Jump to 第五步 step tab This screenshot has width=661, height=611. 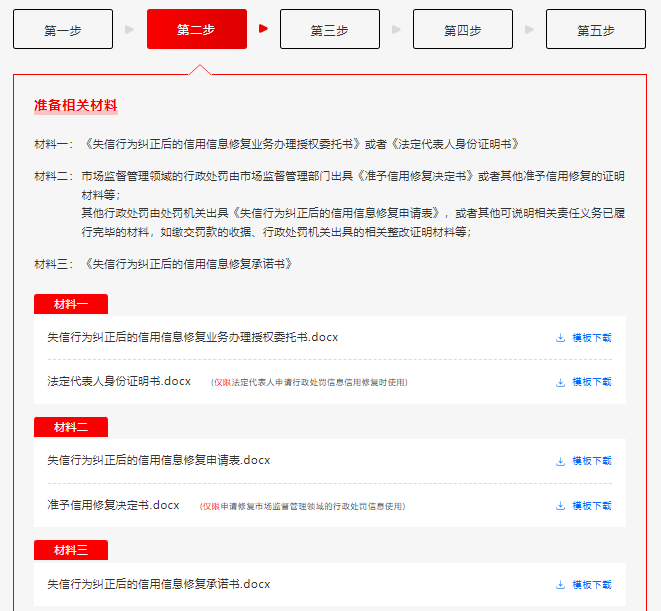tap(595, 30)
